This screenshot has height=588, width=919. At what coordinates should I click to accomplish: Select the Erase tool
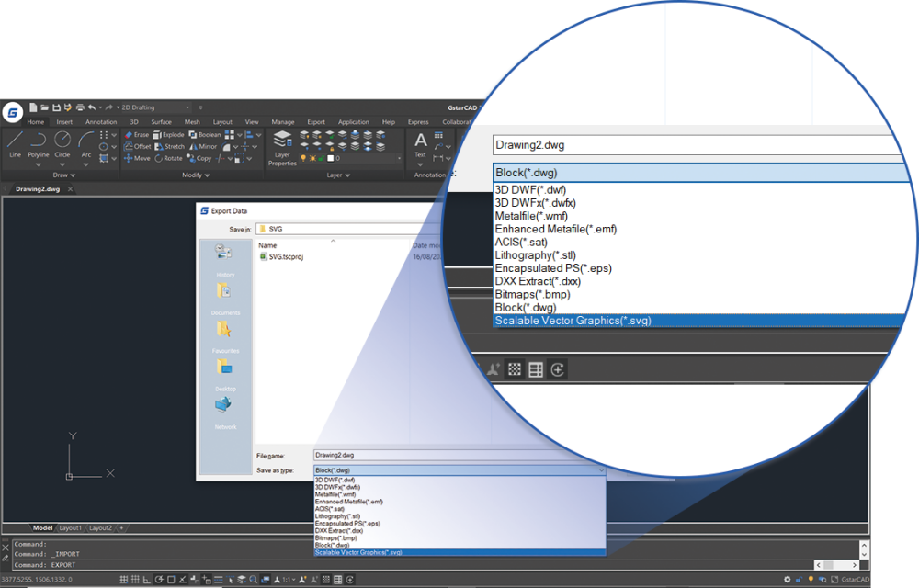pyautogui.click(x=137, y=135)
